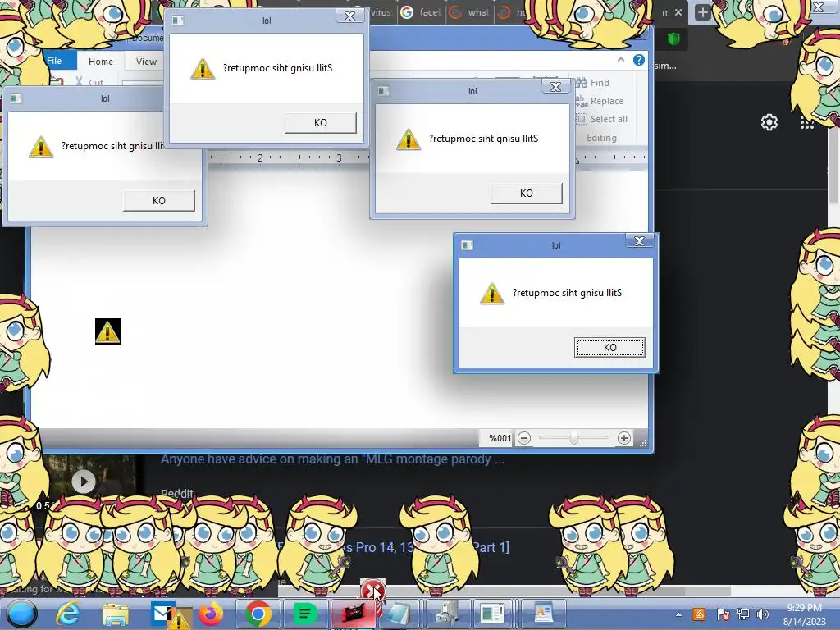Click the green app icon beside Chrome

coord(304,614)
